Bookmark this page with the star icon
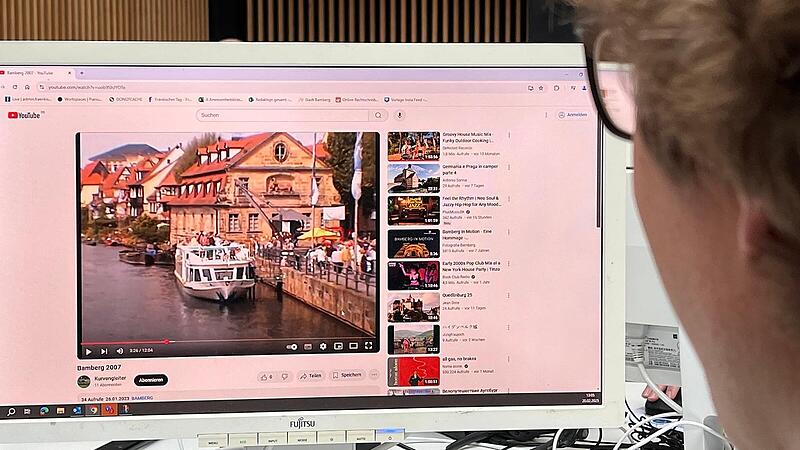 pos(541,88)
